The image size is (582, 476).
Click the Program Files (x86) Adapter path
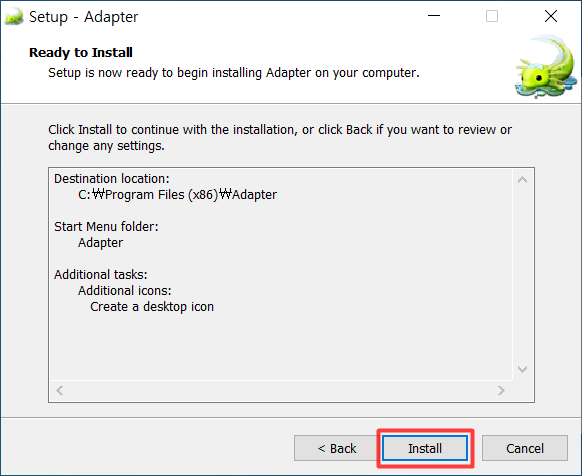[x=177, y=195]
